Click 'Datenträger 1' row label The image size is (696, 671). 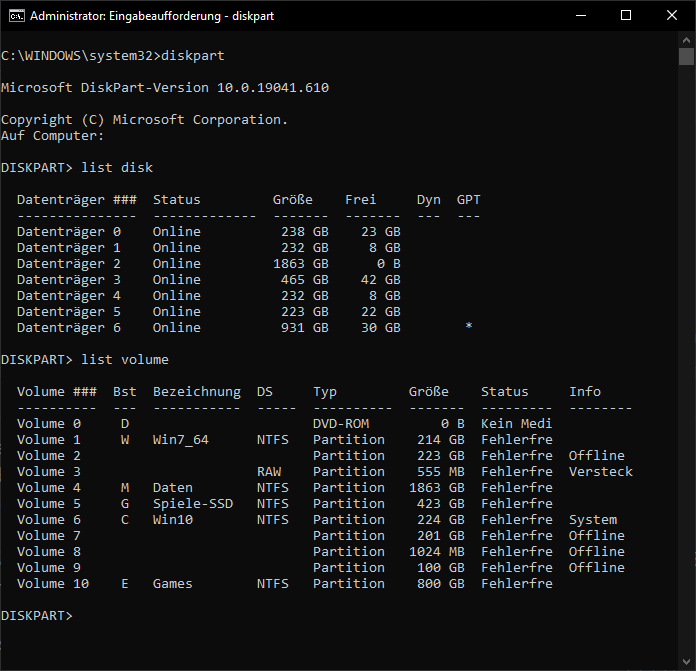[x=69, y=248]
